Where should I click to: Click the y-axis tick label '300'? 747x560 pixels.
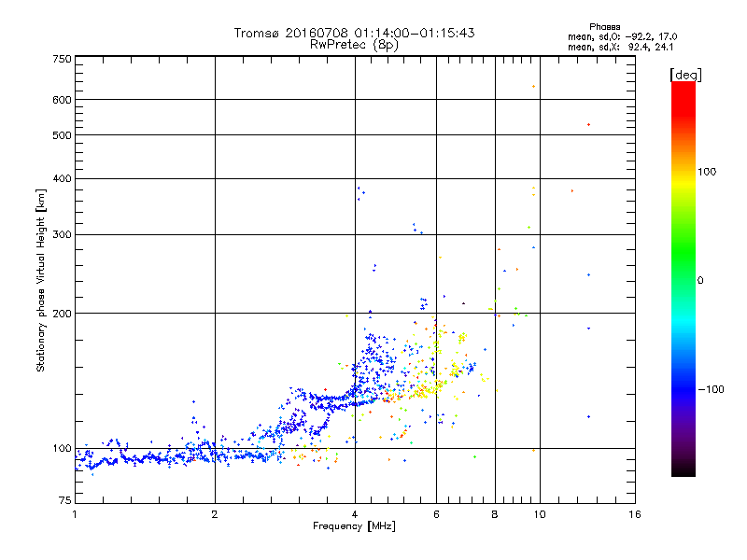click(62, 235)
